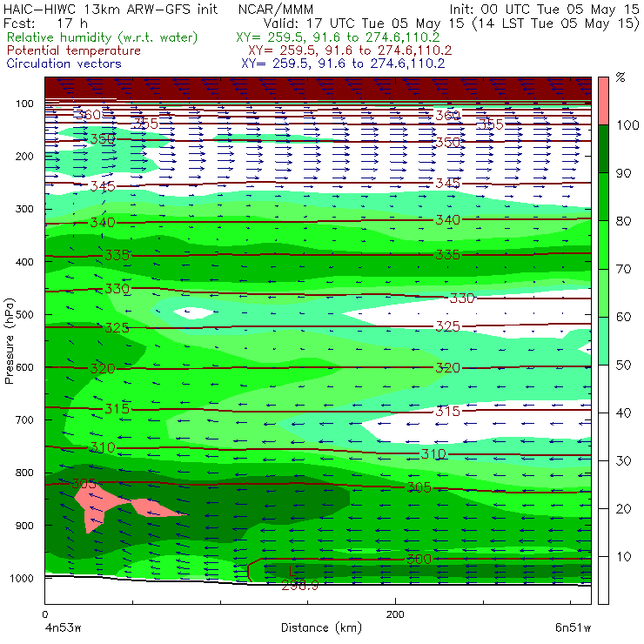Click the 'NCAR/MMM' label
This screenshot has width=644, height=644.
click(276, 9)
